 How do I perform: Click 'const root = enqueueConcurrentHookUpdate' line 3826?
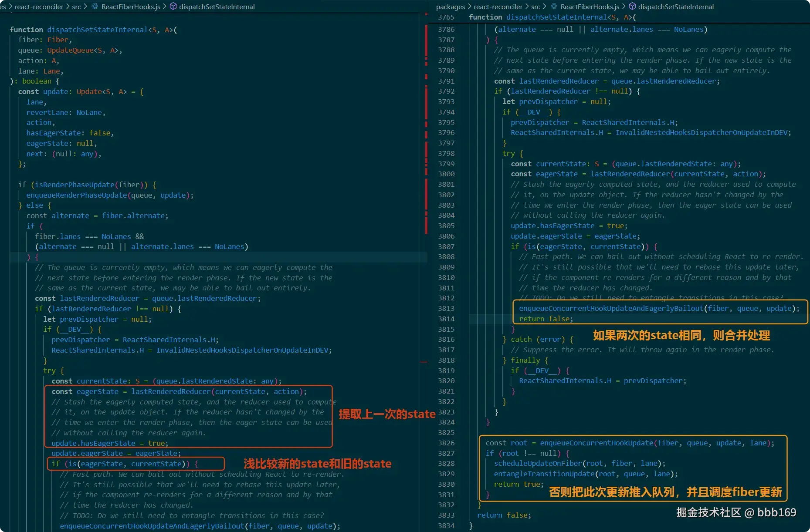point(630,443)
